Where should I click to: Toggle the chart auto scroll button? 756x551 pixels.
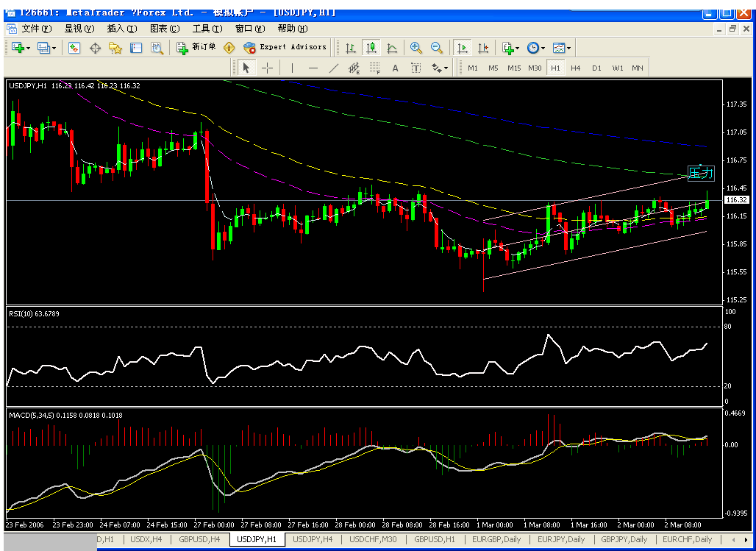point(463,48)
